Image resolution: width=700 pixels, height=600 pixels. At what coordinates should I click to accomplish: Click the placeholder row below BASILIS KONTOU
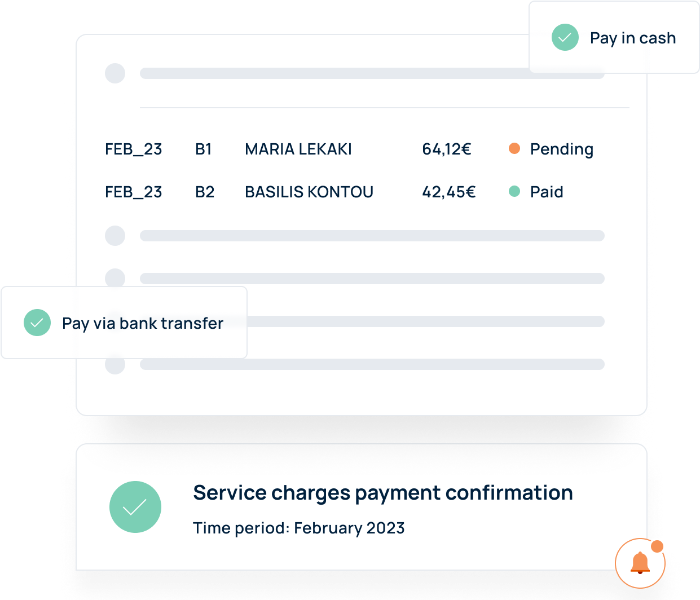(355, 236)
